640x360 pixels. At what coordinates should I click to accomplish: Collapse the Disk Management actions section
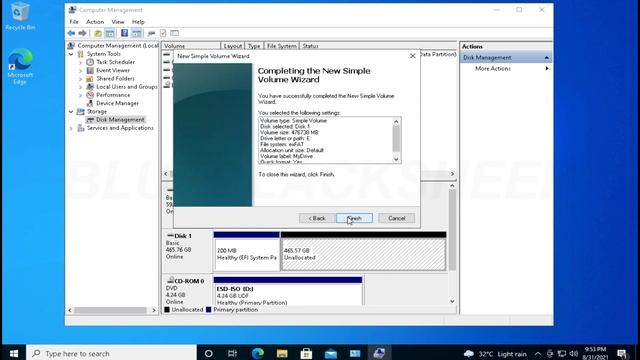coord(547,58)
